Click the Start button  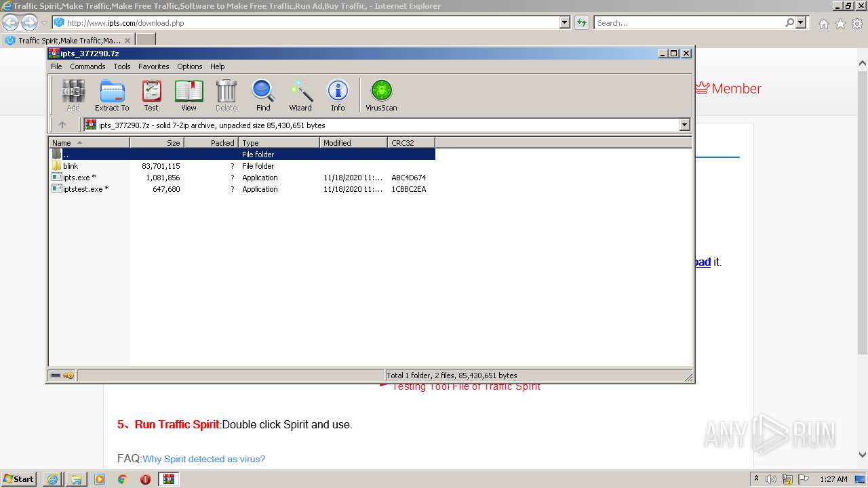pos(18,479)
